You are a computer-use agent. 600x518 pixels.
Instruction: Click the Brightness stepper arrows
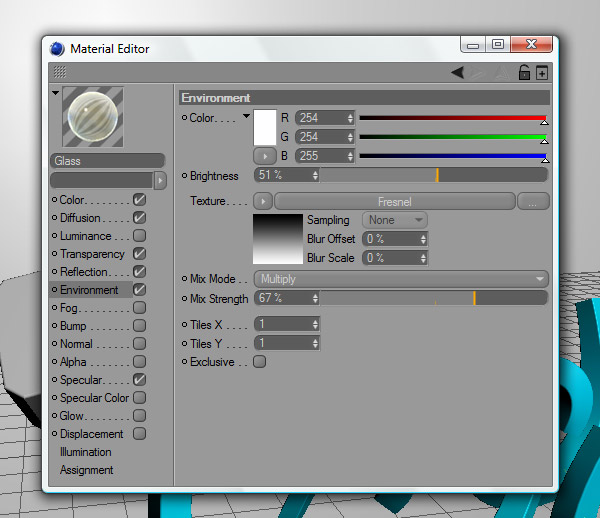pos(315,176)
